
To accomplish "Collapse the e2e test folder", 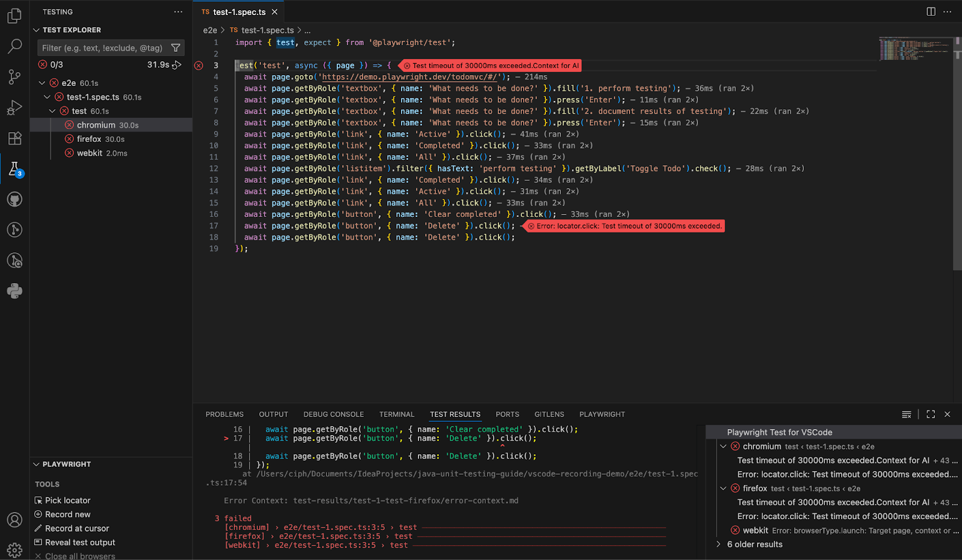I will pyautogui.click(x=42, y=83).
